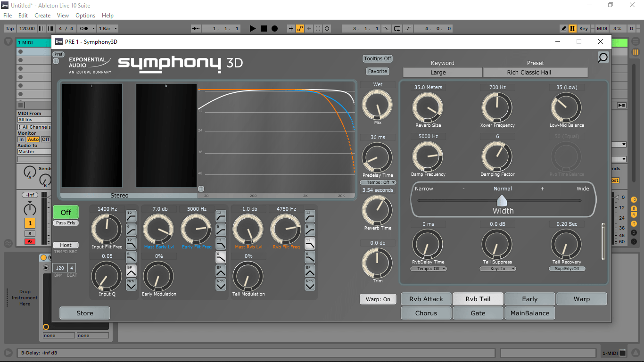Click the Favorite button
This screenshot has height=362, width=644.
click(x=378, y=72)
